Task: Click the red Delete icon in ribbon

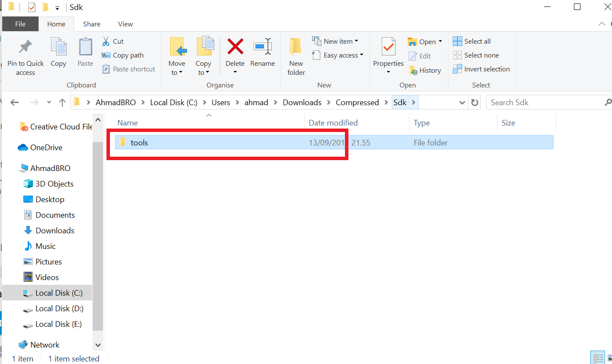Action: (x=235, y=47)
